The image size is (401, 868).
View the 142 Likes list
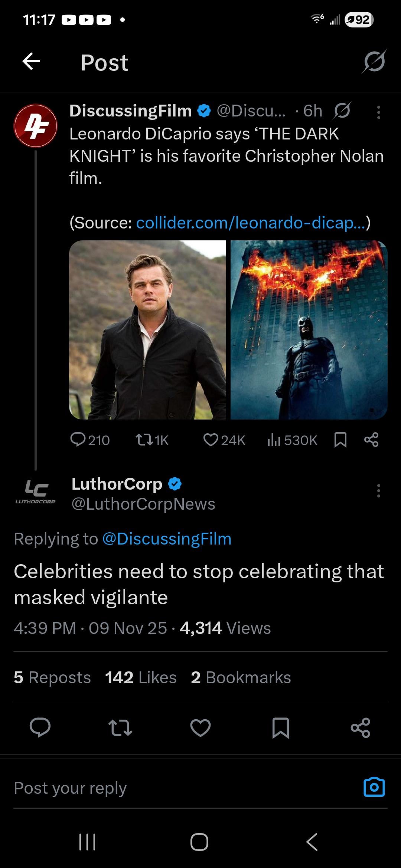click(141, 677)
